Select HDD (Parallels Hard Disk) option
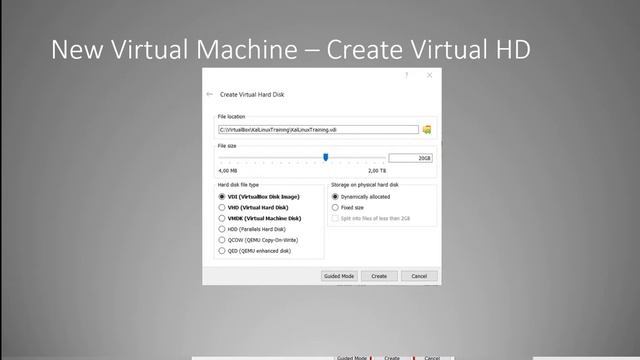The image size is (640, 360). (x=252, y=229)
